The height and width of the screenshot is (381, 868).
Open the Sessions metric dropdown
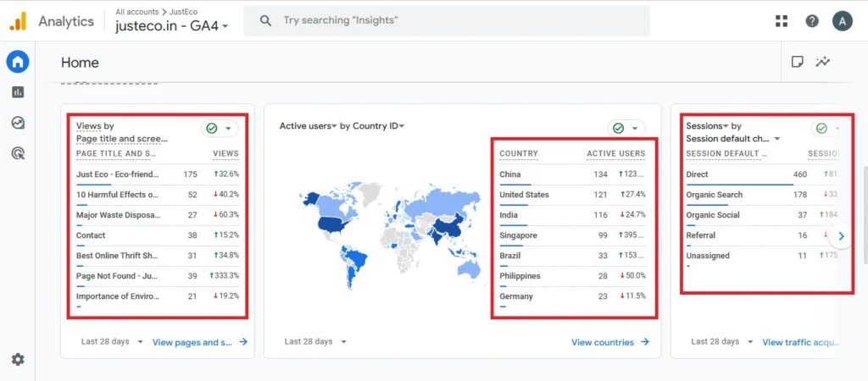[x=708, y=126]
